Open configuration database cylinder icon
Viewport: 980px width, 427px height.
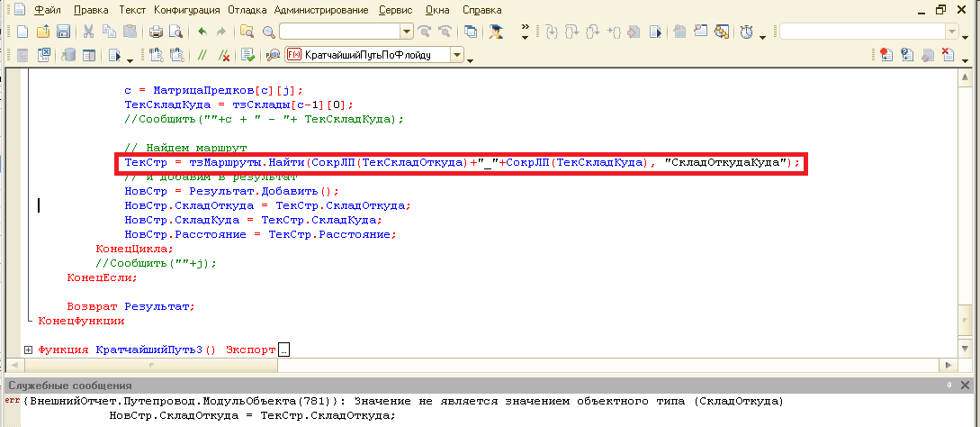(68, 55)
